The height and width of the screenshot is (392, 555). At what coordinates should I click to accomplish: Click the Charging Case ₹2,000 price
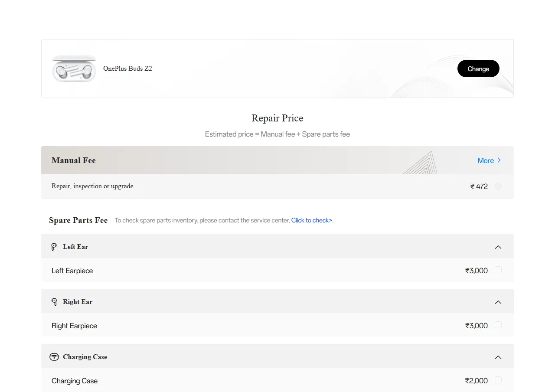(x=477, y=381)
